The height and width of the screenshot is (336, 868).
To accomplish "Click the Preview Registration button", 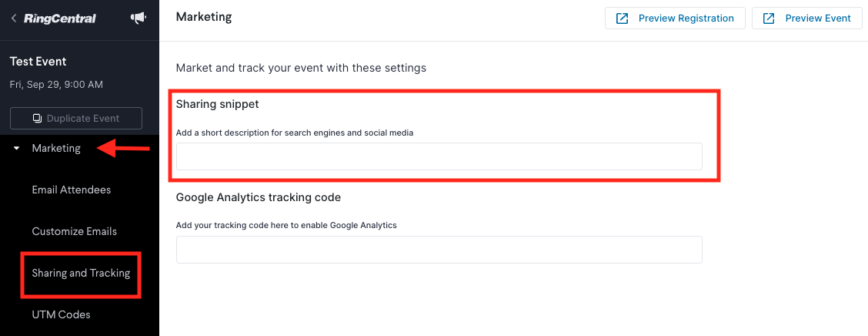I will 675,18.
